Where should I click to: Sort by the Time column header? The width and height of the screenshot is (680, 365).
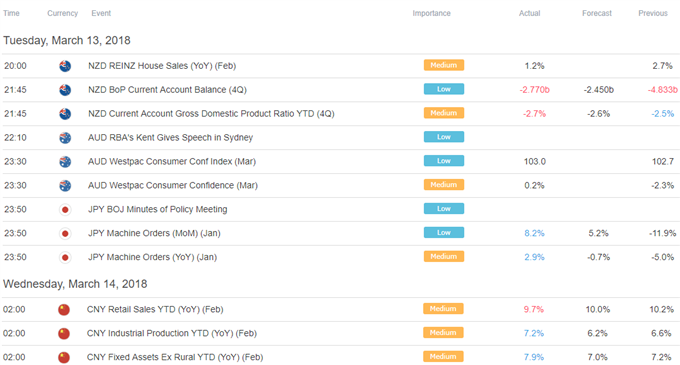coord(11,13)
